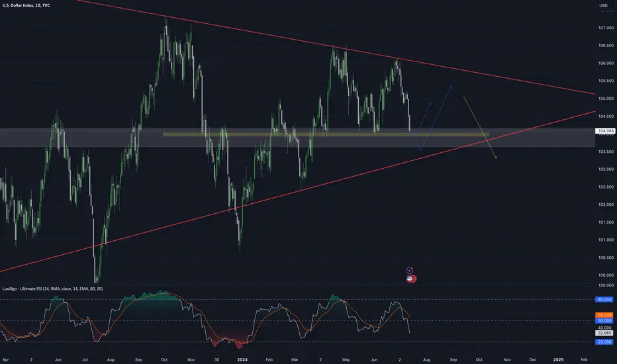Click the 101.000 price scale label

pyautogui.click(x=606, y=240)
